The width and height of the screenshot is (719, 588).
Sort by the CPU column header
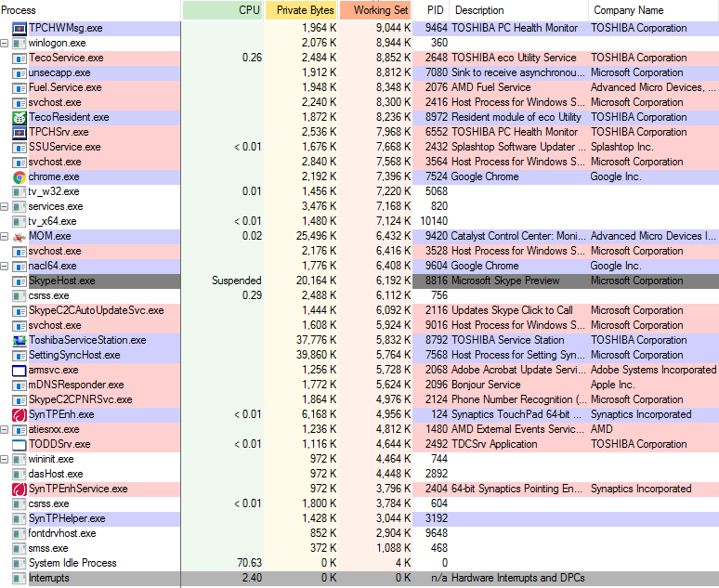click(x=222, y=10)
